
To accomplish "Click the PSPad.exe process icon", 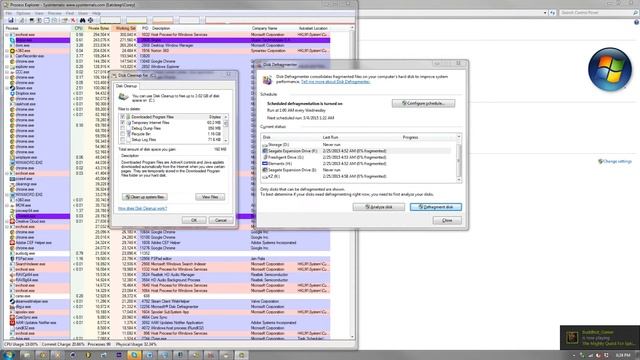I will click(12, 258).
